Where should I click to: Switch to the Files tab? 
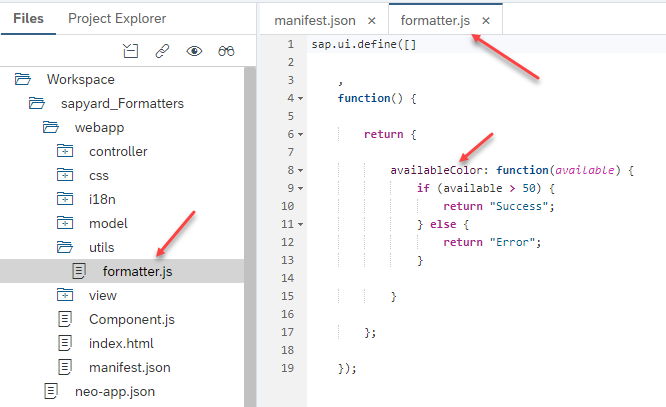point(28,19)
